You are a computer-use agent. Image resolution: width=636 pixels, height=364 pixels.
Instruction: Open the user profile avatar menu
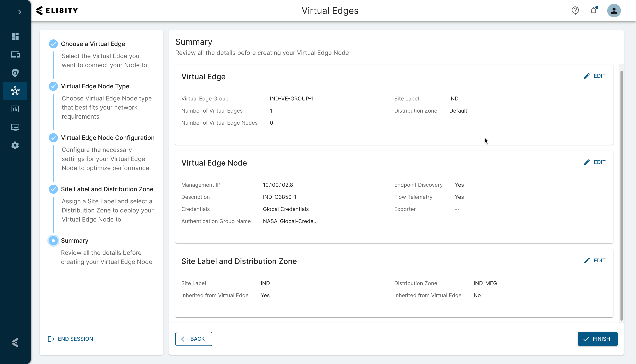click(x=614, y=11)
